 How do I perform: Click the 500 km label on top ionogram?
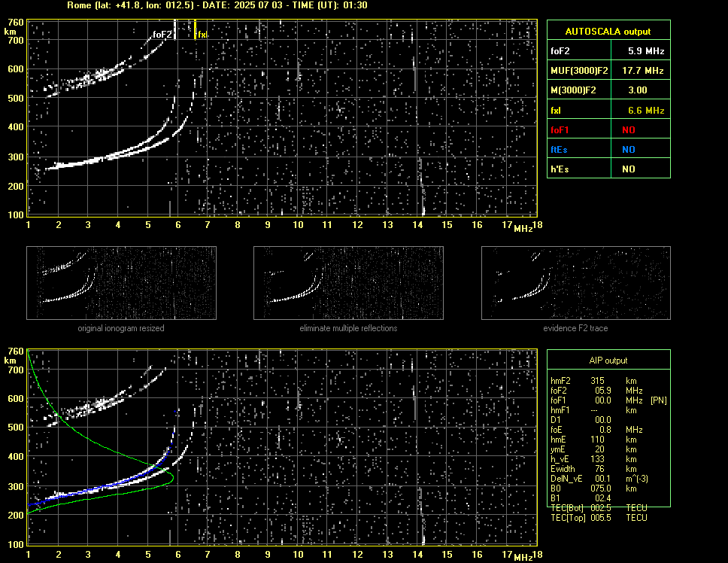click(16, 98)
